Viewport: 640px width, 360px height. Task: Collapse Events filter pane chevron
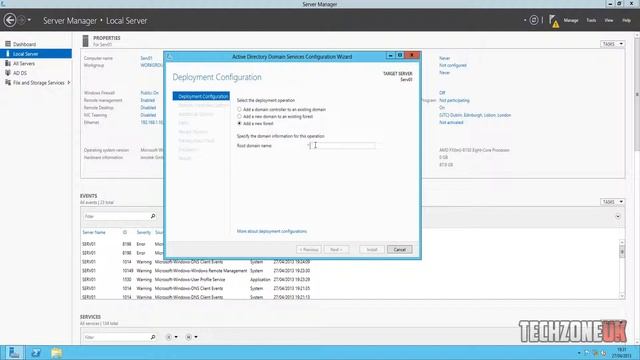tap(618, 216)
